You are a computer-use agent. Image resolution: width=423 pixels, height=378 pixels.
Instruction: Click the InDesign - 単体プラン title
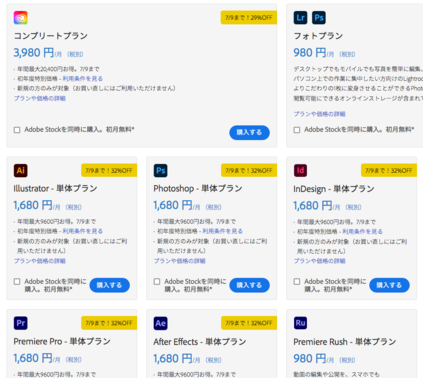(334, 189)
